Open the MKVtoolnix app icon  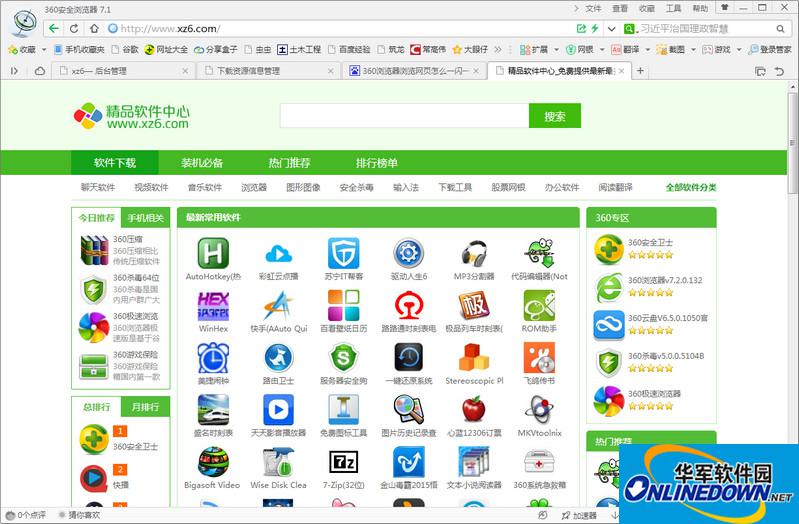coord(539,409)
